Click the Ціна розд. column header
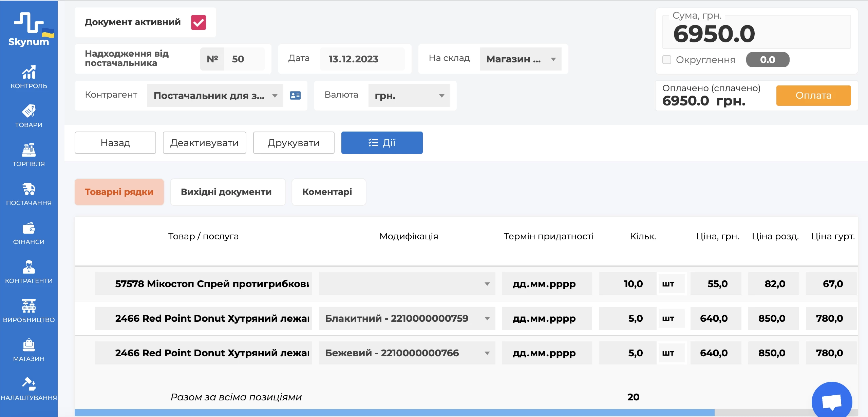 pyautogui.click(x=775, y=236)
